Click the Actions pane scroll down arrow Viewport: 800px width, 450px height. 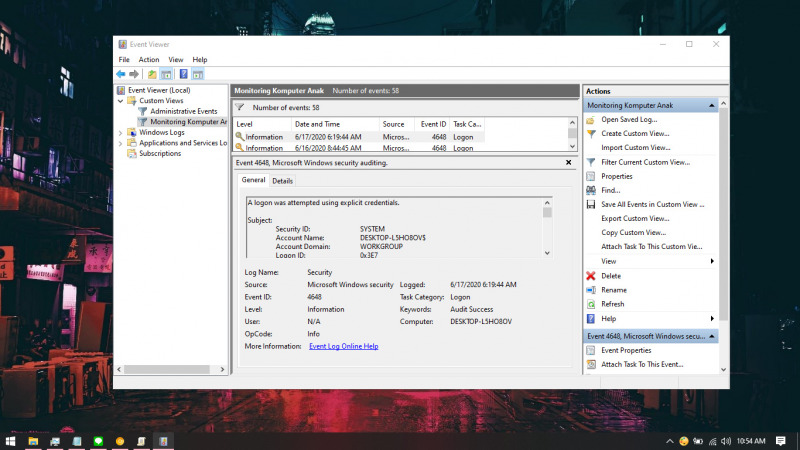pyautogui.click(x=723, y=370)
